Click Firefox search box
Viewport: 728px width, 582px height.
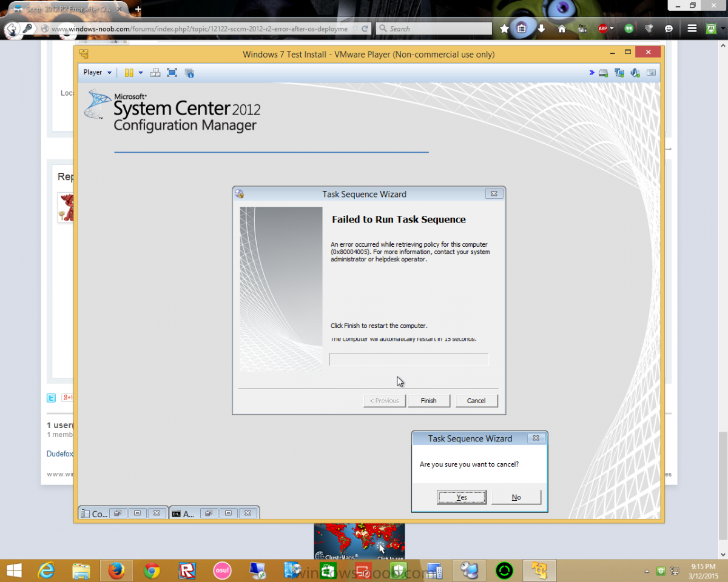coord(434,28)
